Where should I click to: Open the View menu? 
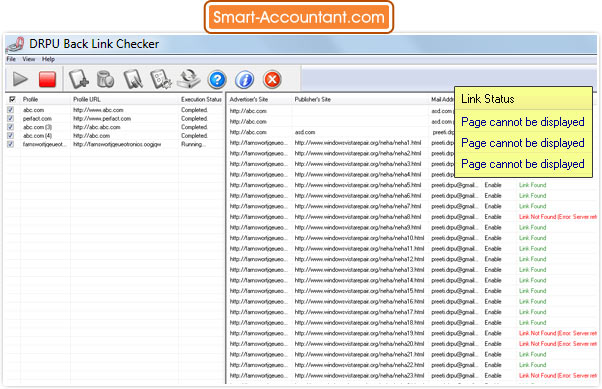point(28,59)
